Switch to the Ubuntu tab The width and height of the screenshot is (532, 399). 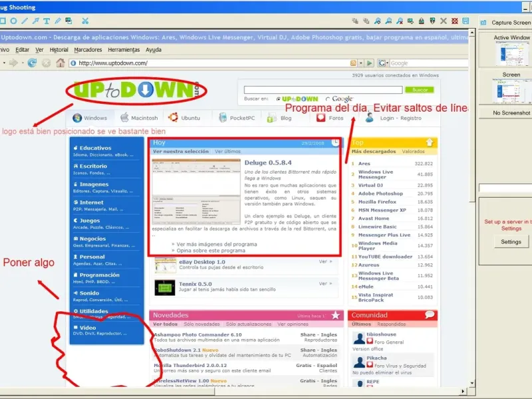184,118
